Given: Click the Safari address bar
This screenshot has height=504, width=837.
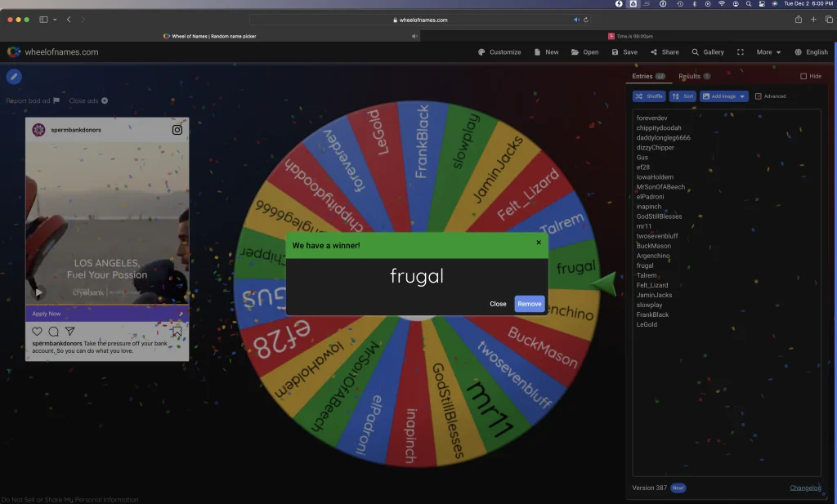Looking at the screenshot, I should click(x=422, y=20).
